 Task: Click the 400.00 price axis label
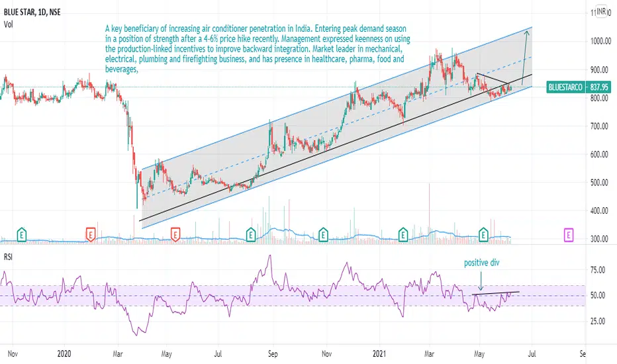[x=600, y=211]
